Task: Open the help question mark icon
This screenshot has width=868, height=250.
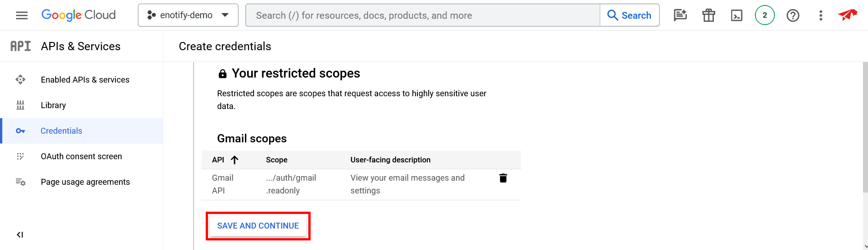Action: (x=793, y=16)
